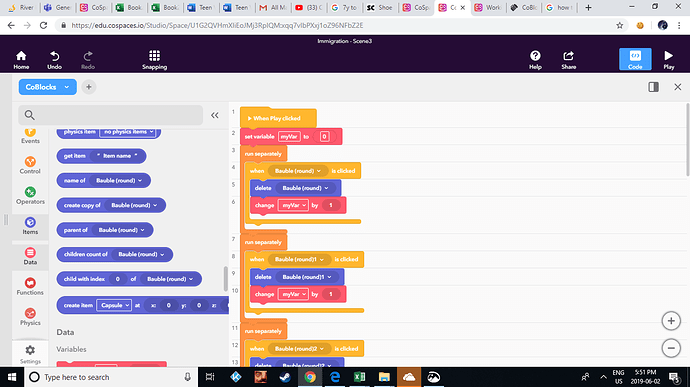Focus the block search field

click(x=110, y=115)
